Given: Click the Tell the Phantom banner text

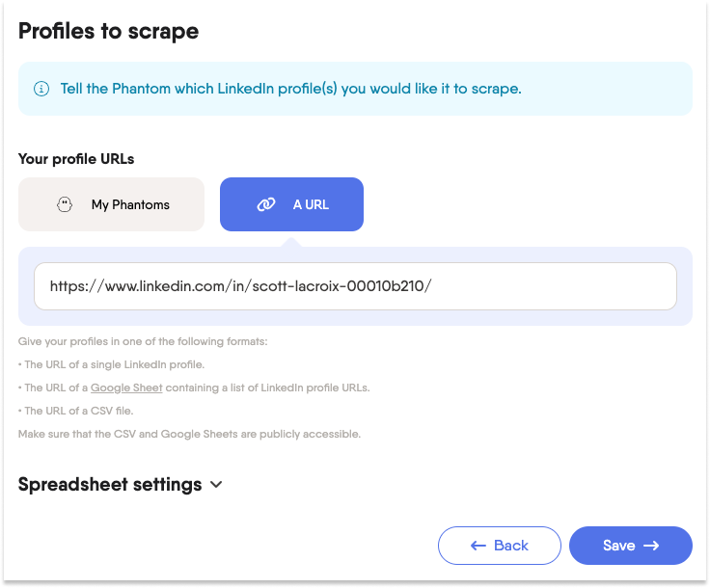Looking at the screenshot, I should pyautogui.click(x=290, y=89).
